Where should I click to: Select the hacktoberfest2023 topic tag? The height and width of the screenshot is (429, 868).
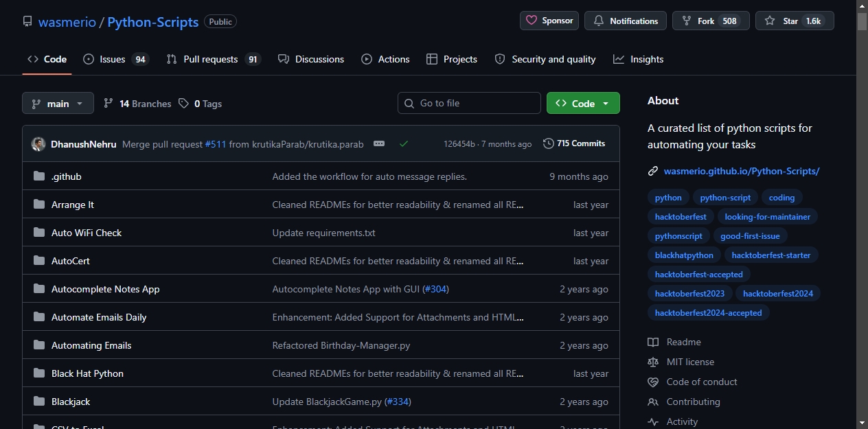tap(689, 294)
